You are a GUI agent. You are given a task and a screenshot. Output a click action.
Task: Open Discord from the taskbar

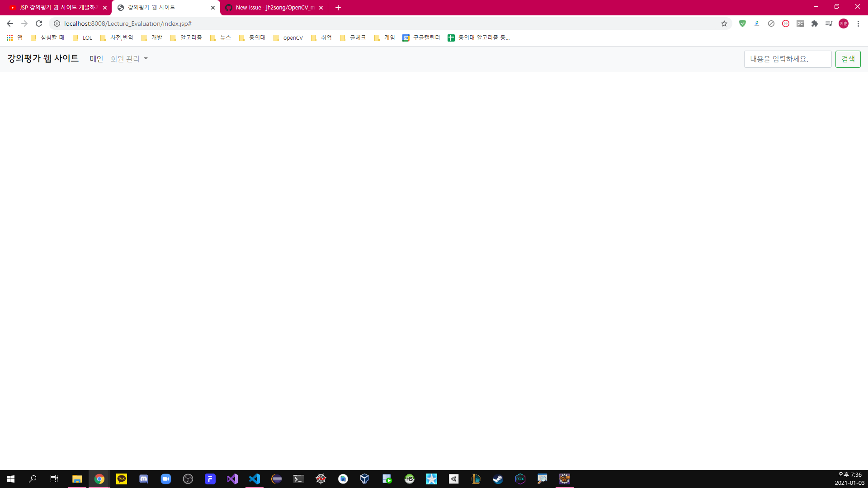tap(144, 479)
